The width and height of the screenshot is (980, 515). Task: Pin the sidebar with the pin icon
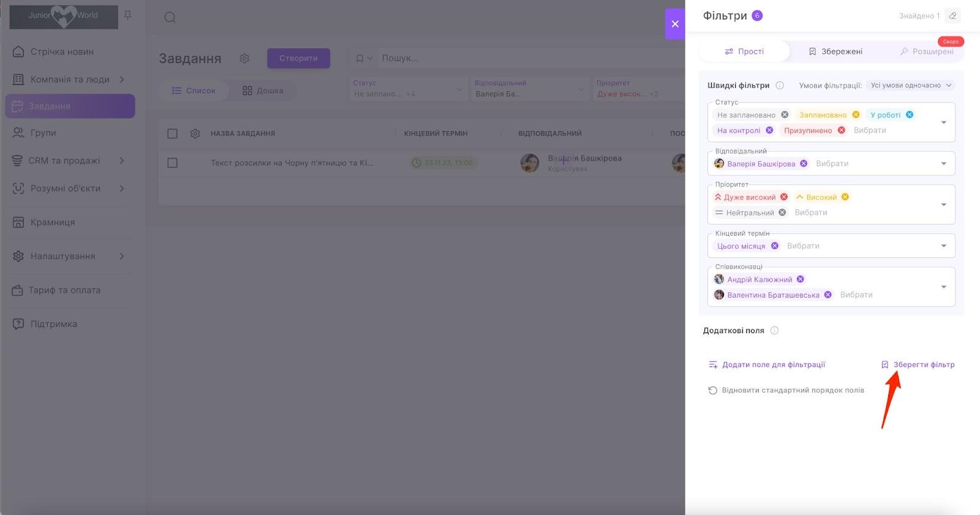click(128, 15)
